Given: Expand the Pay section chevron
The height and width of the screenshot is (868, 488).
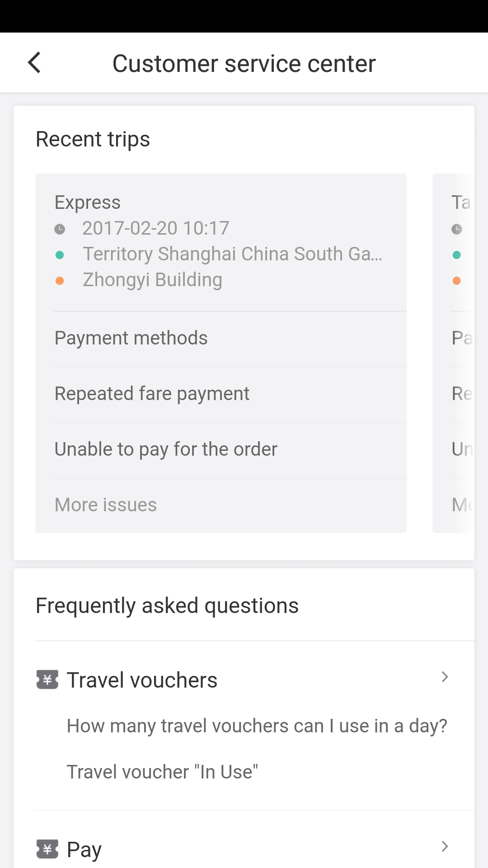Looking at the screenshot, I should click(x=445, y=846).
